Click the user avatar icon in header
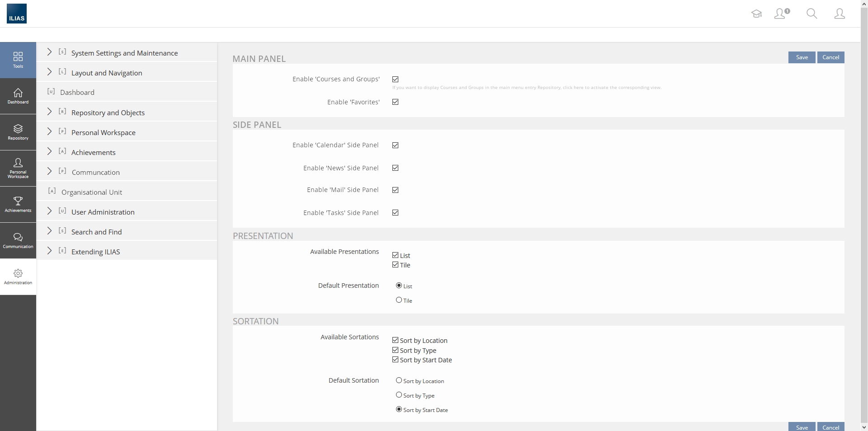The width and height of the screenshot is (868, 431). [x=839, y=14]
